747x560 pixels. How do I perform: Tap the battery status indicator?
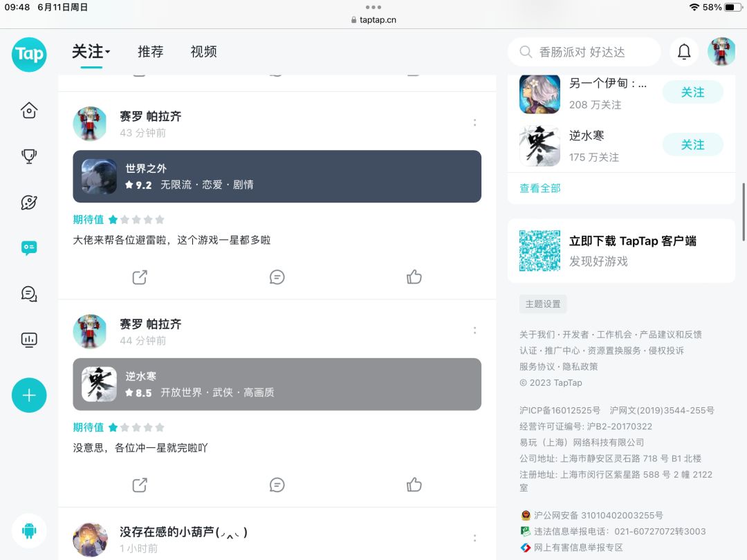732,7
